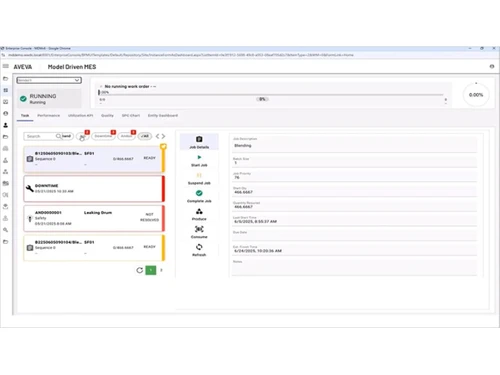Open the Consume scan icon
Viewport: 500px width, 375px height.
(199, 229)
